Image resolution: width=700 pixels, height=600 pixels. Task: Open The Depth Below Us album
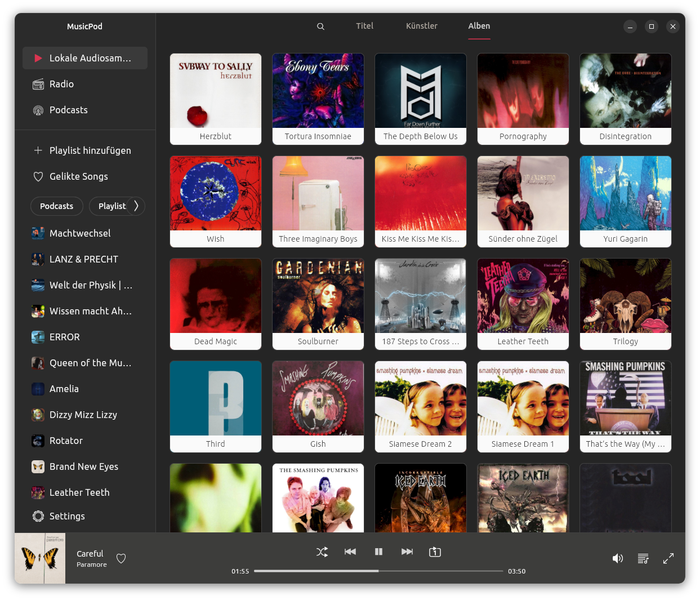coord(421,99)
